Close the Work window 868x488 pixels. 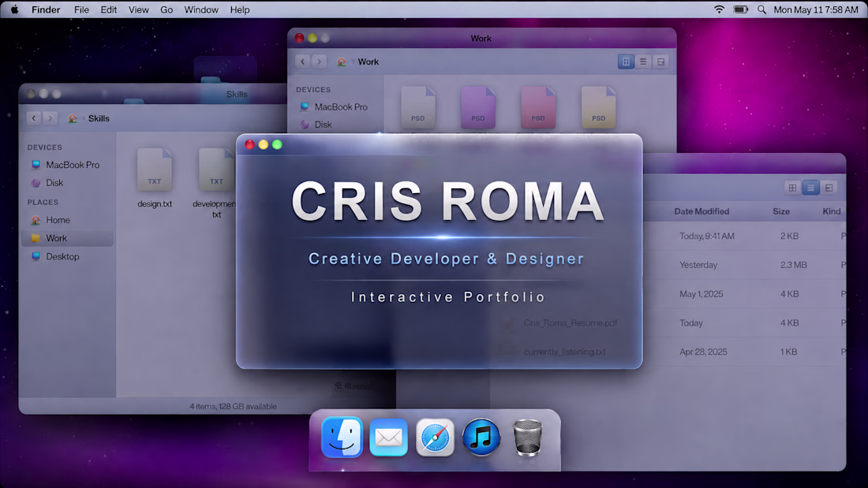[x=300, y=38]
